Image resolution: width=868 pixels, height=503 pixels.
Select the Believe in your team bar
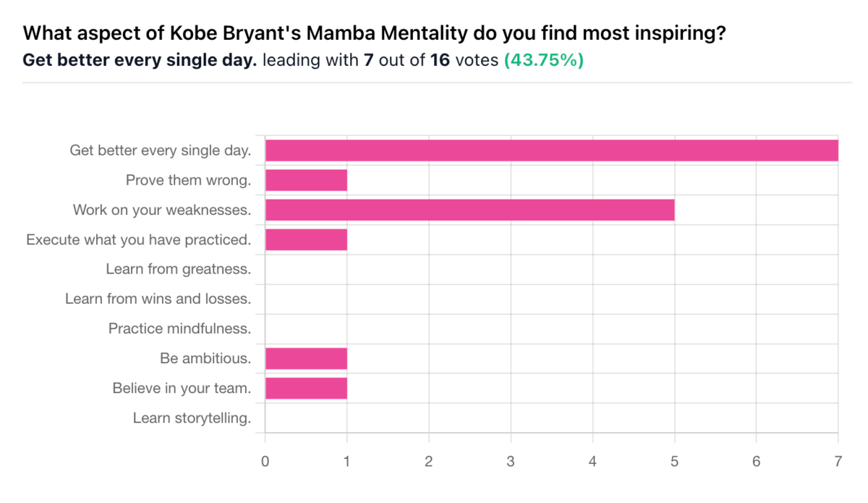[x=306, y=388]
